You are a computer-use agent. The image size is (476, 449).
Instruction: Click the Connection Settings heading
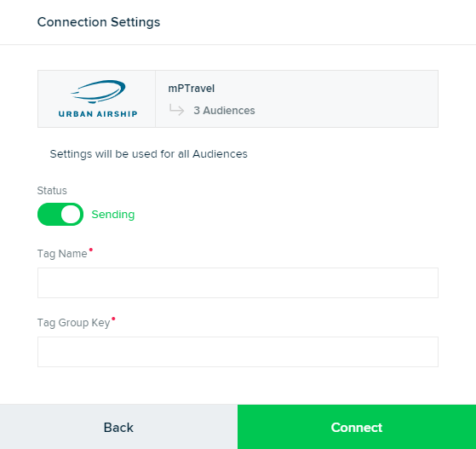tap(99, 22)
